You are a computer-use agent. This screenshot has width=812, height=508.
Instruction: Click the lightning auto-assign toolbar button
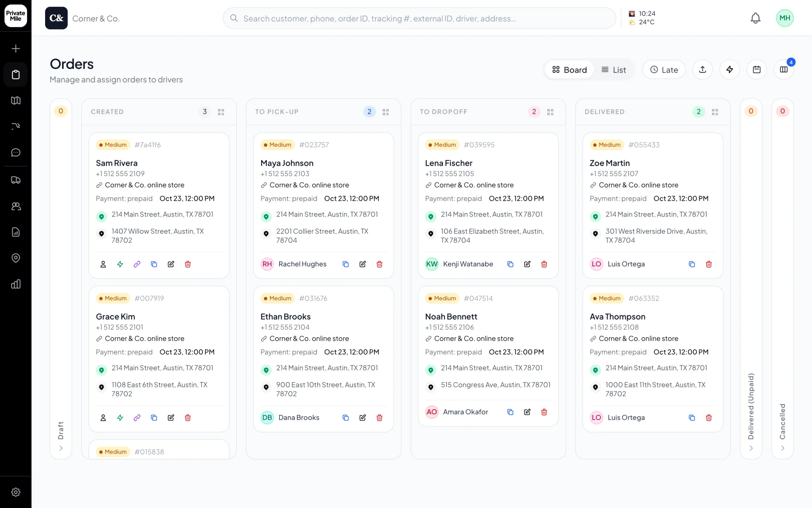730,69
